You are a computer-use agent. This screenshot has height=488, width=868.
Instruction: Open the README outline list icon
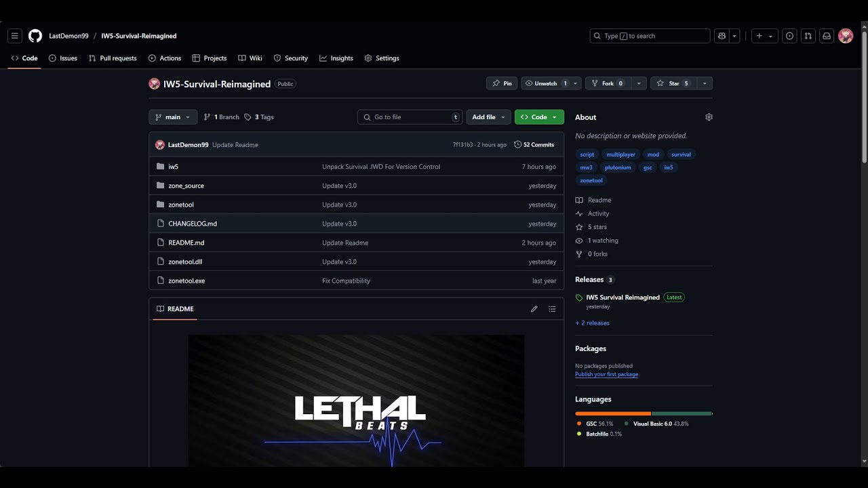click(x=552, y=309)
